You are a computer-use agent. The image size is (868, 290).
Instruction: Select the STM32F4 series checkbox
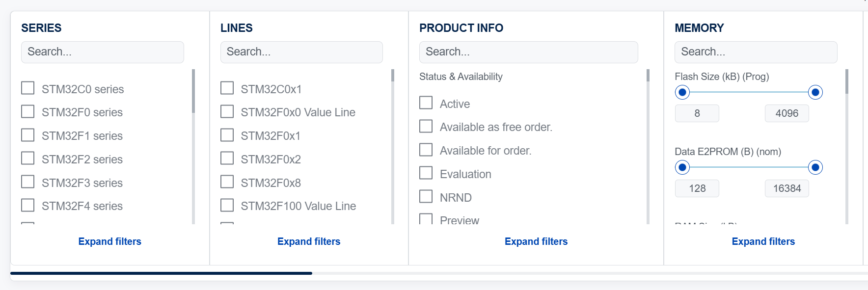28,205
